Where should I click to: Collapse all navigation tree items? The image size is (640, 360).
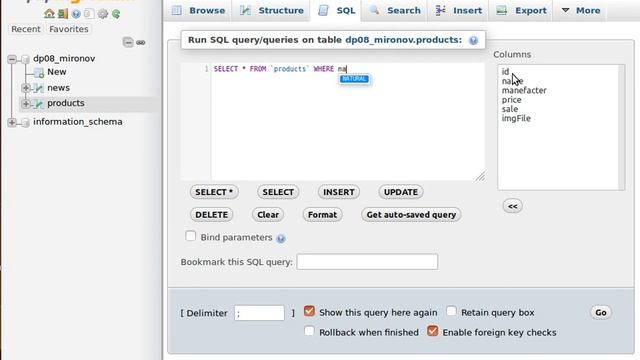pyautogui.click(x=128, y=42)
